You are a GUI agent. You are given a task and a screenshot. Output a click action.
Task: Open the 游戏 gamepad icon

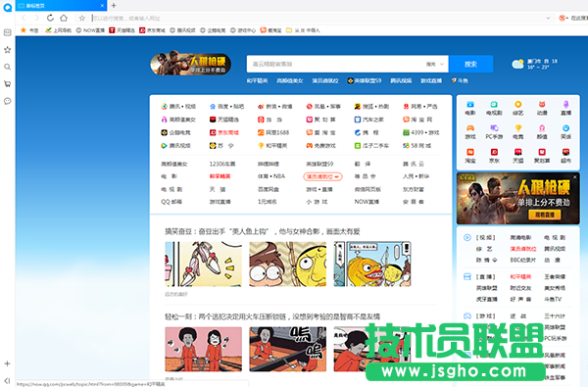470,132
